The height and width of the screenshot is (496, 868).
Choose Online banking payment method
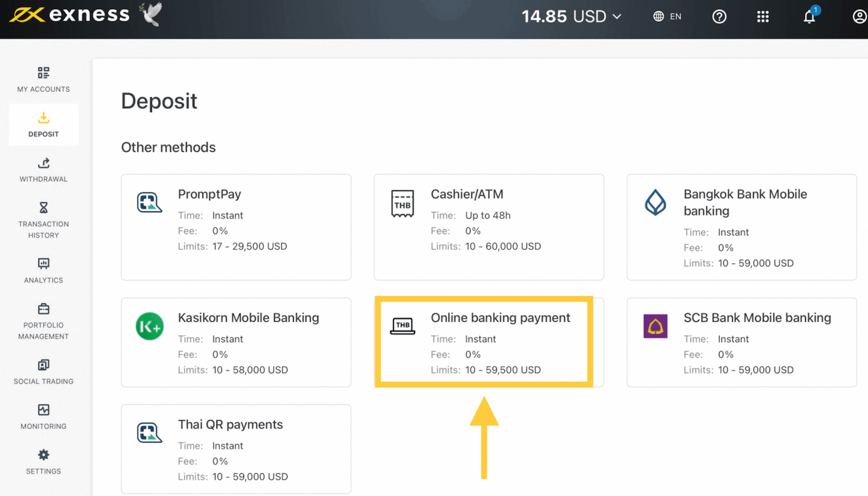[489, 342]
